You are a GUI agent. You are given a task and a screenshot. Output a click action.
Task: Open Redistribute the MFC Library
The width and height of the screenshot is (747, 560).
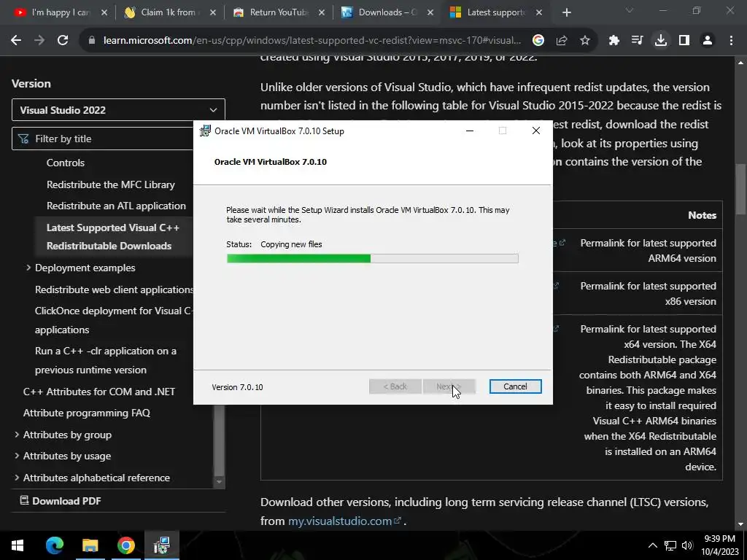coord(111,184)
